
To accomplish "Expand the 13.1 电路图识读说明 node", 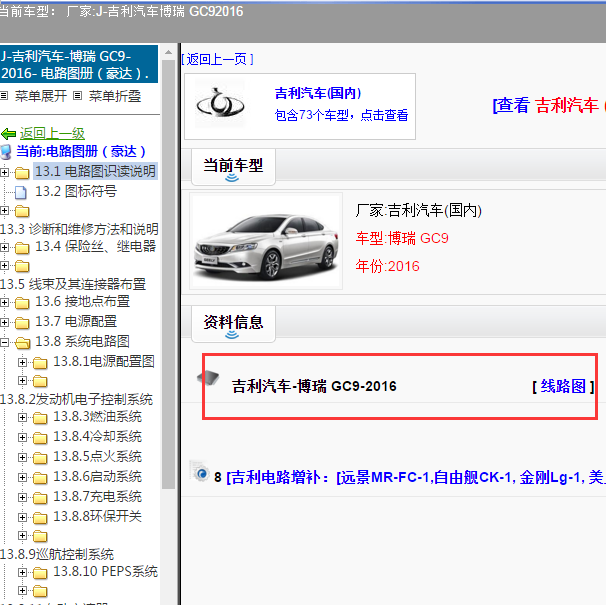I will 4,172.
